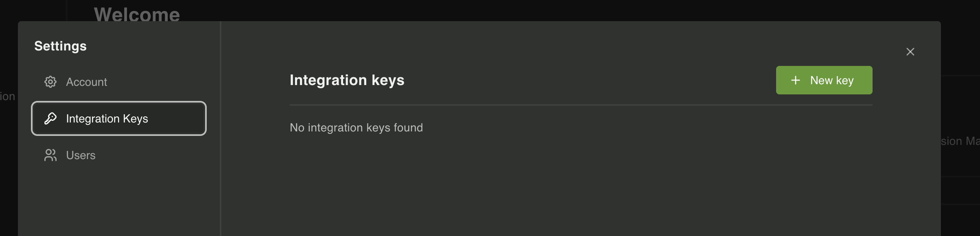The height and width of the screenshot is (236, 980).
Task: Switch to the Account settings section
Action: click(87, 81)
